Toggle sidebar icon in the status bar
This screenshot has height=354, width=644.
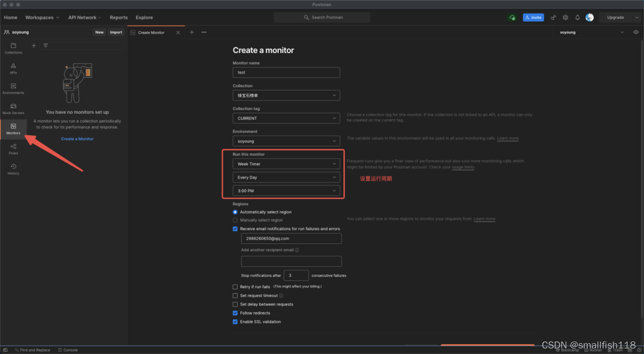click(x=5, y=350)
